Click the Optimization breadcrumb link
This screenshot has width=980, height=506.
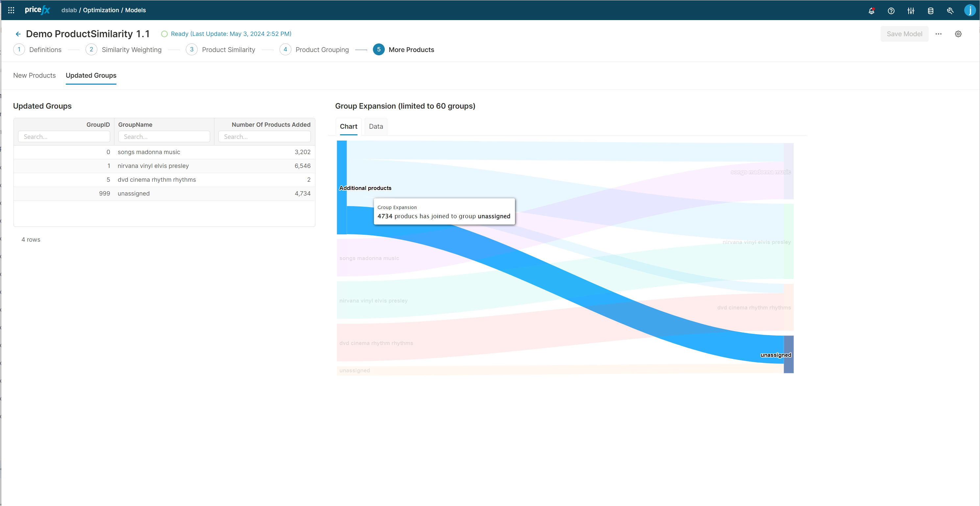click(x=101, y=10)
